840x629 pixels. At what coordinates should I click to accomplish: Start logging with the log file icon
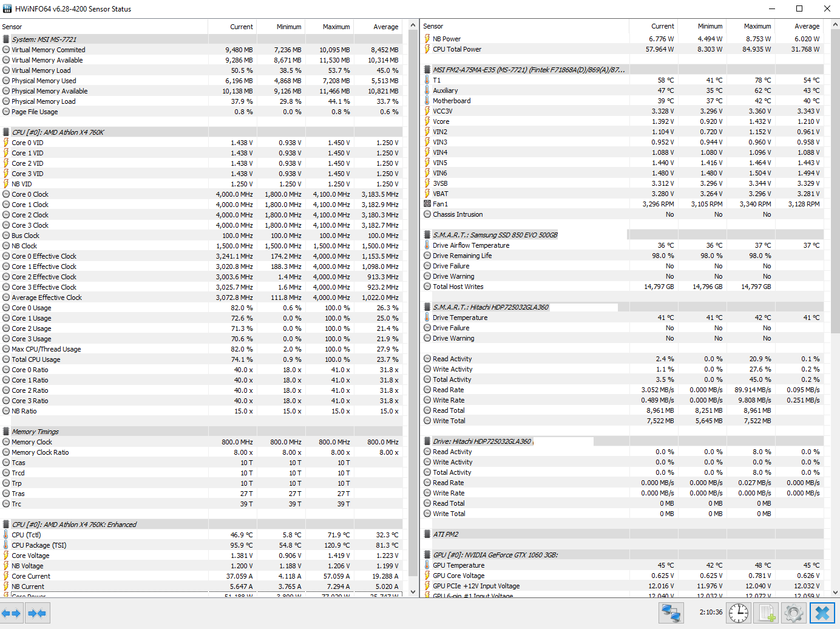click(767, 613)
